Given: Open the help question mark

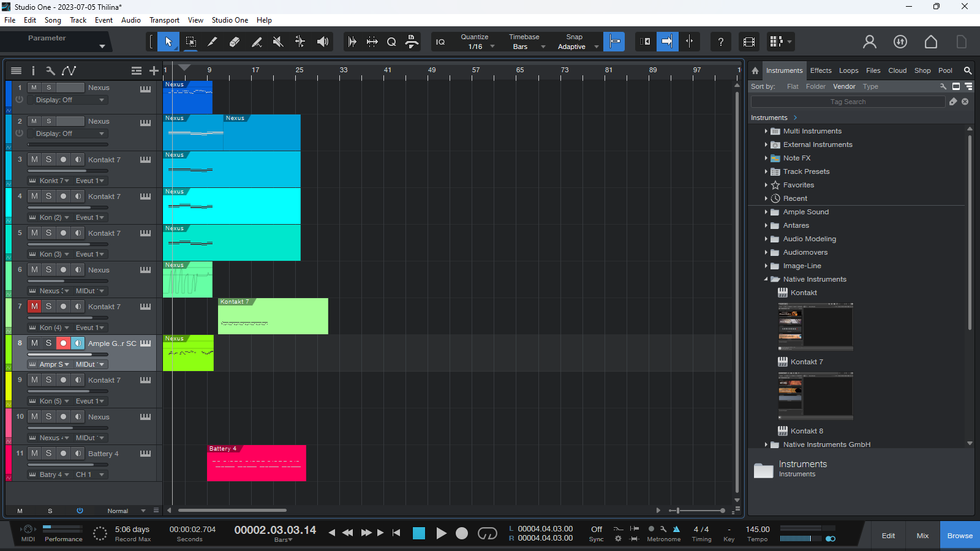Looking at the screenshot, I should coord(721,42).
